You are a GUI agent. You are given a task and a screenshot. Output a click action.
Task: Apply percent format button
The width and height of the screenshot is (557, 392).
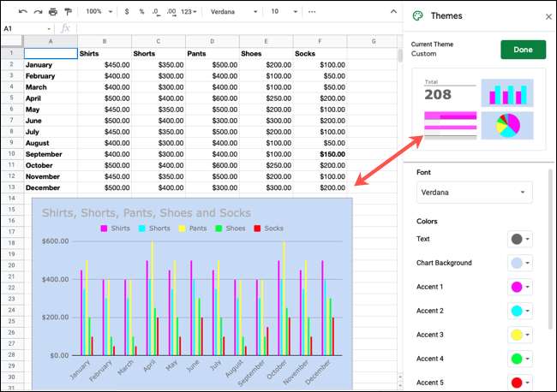coord(141,12)
